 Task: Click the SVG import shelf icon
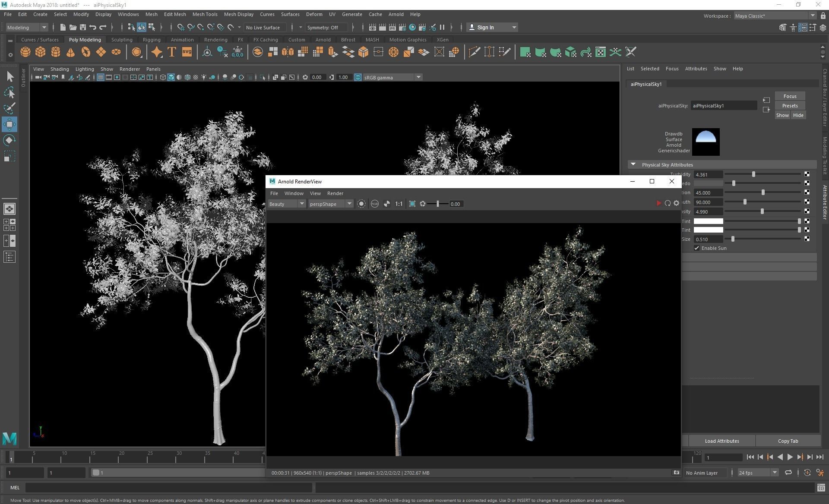pyautogui.click(x=187, y=52)
